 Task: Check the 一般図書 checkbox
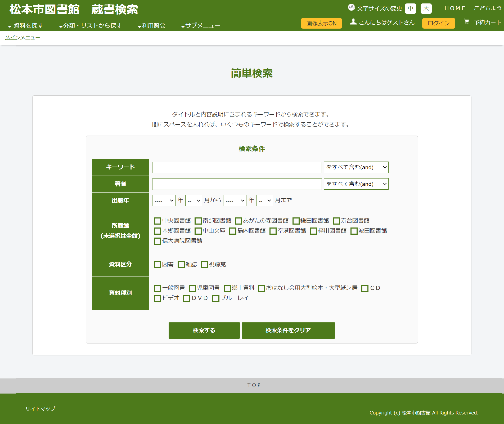click(x=157, y=288)
